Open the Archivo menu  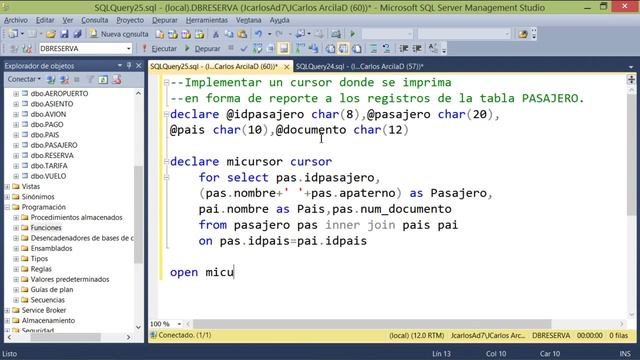coord(16,20)
